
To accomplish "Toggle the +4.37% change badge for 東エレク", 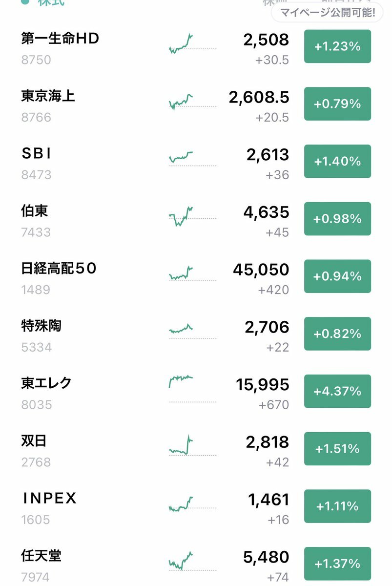I will pos(337,391).
